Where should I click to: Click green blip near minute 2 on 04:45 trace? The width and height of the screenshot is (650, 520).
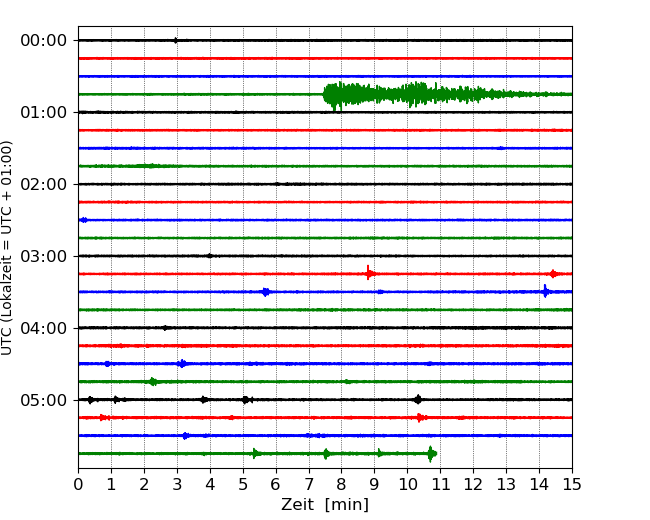point(153,381)
